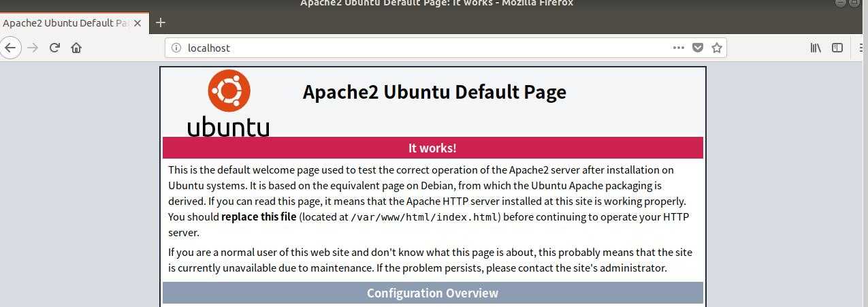Image resolution: width=868 pixels, height=307 pixels.
Task: Click the bold "replace this file" text
Action: pyautogui.click(x=259, y=217)
